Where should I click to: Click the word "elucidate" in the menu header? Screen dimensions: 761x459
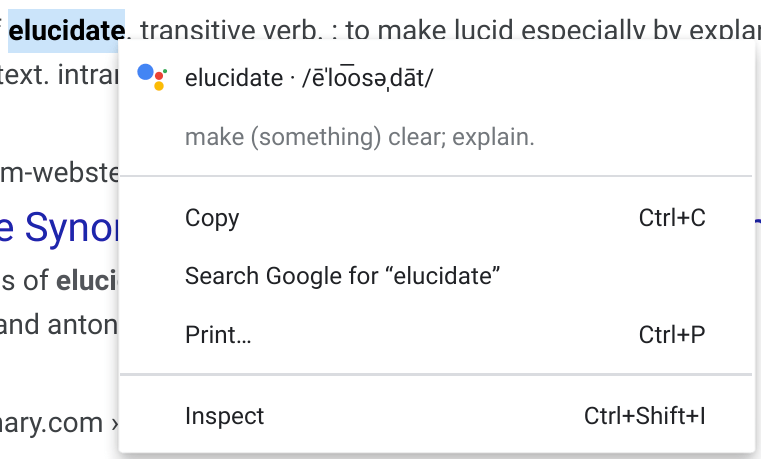[x=234, y=78]
